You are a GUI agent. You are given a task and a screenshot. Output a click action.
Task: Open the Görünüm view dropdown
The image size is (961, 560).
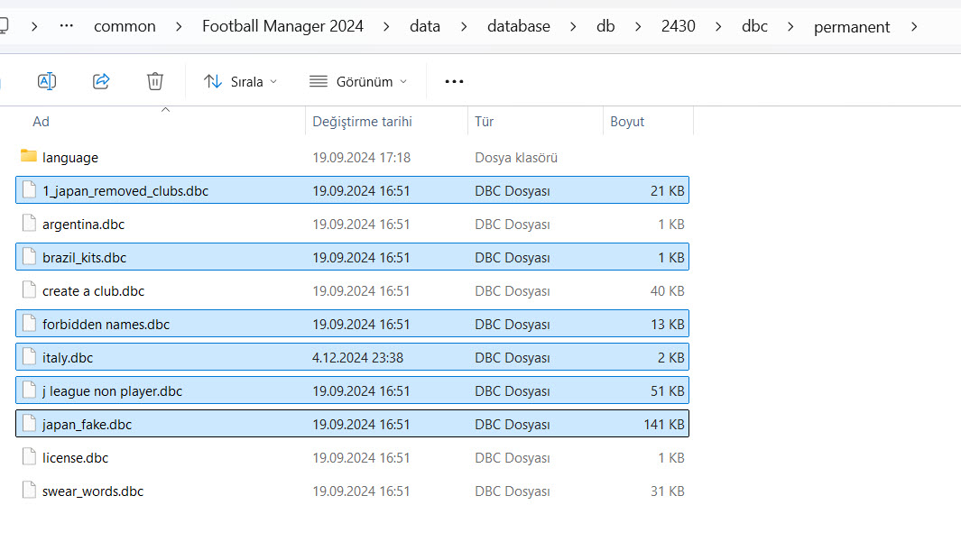(358, 81)
